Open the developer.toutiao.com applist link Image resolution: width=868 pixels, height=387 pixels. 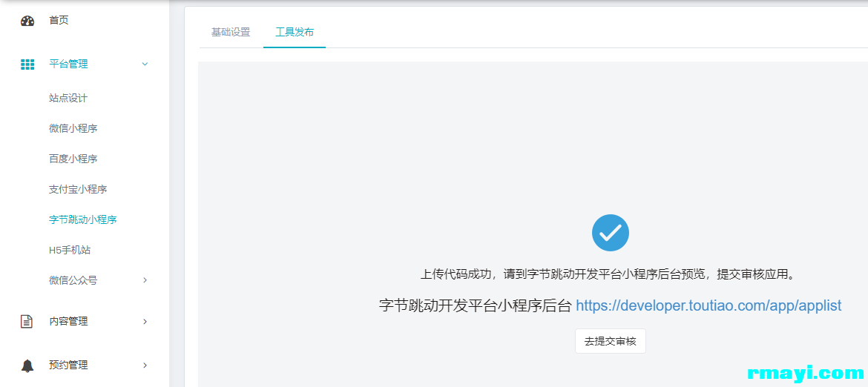tap(708, 305)
